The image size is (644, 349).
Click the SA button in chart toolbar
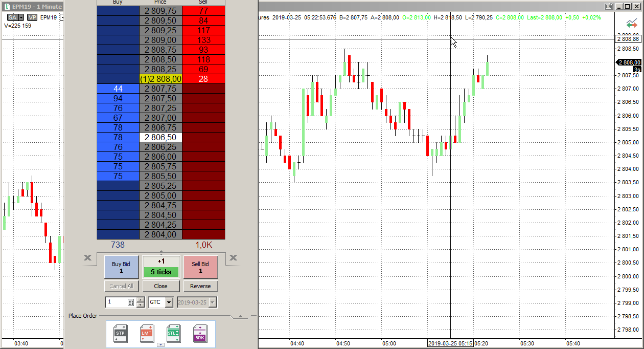click(12, 17)
